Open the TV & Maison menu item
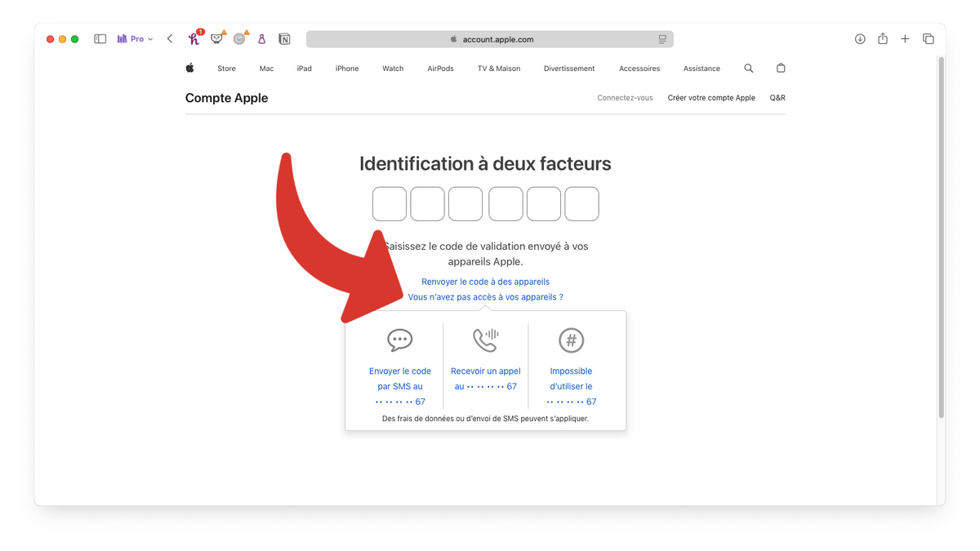This screenshot has height=551, width=980. [499, 69]
